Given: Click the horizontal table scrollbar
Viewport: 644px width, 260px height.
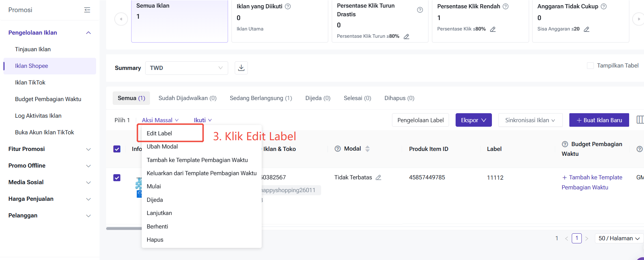Looking at the screenshot, I should [x=124, y=228].
